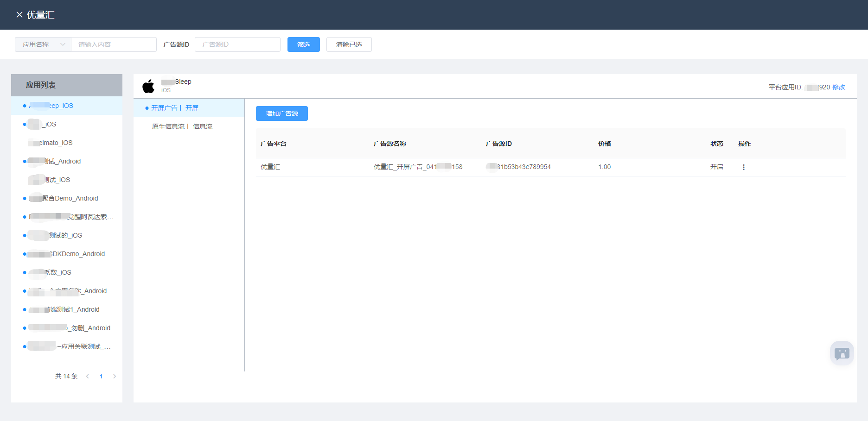The image size is (868, 421).
Task: Focus the 广告源ID input field
Action: click(237, 44)
